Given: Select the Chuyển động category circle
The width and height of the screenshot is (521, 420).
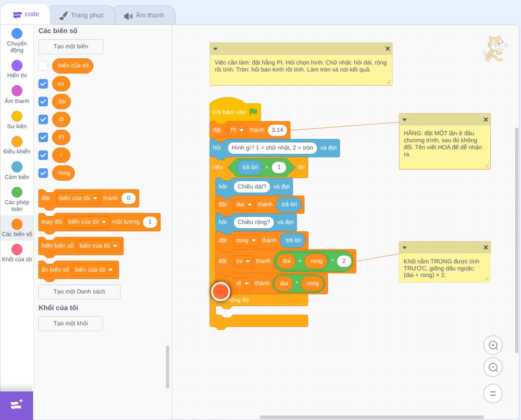Looking at the screenshot, I should pyautogui.click(x=17, y=33).
